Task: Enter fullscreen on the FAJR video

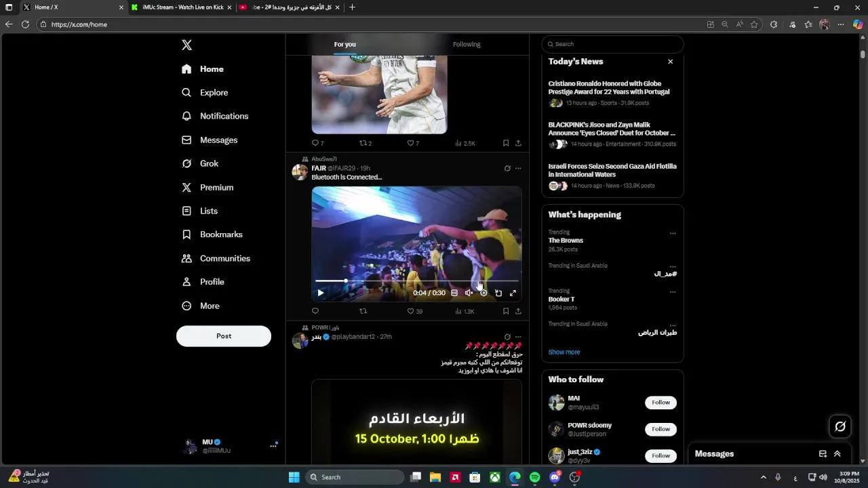Action: click(513, 293)
